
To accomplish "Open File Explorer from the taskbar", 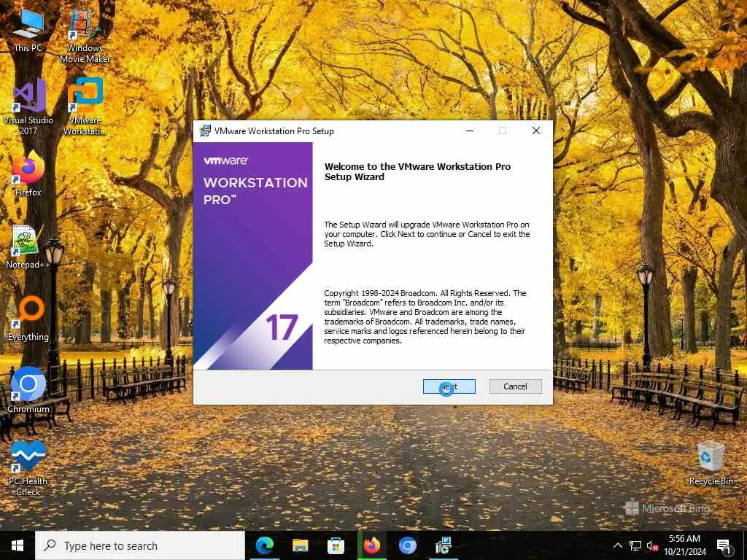I will tap(300, 545).
